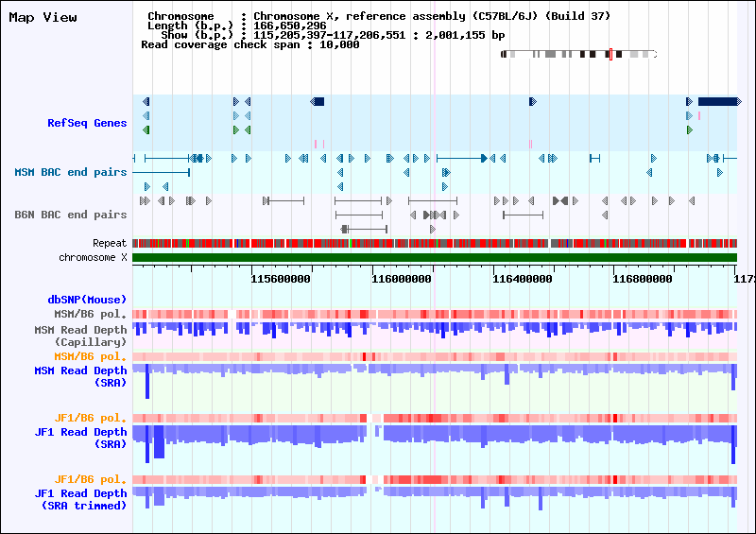Click the orange MSM/B6 pol. label
Image resolution: width=756 pixels, height=534 pixels.
[x=90, y=357]
